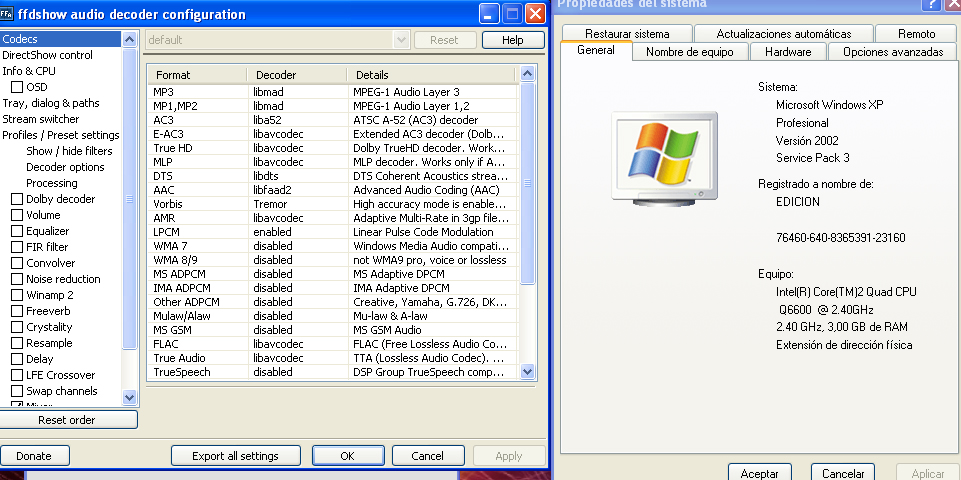Click the codec list scrollbar thumb
The height and width of the screenshot is (480, 961).
(x=527, y=183)
